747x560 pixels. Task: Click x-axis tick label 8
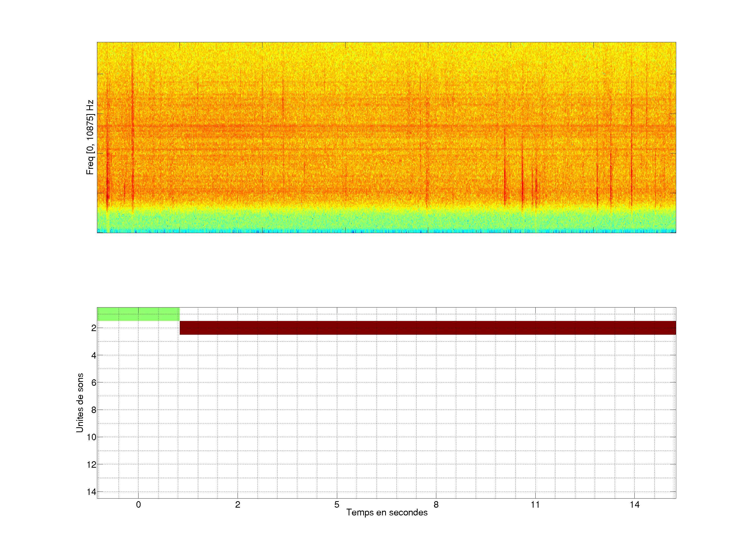tap(436, 505)
